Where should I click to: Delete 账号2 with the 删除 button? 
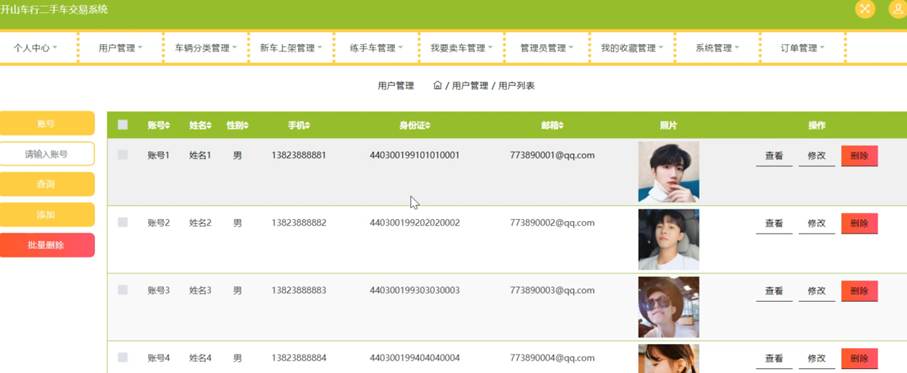[x=860, y=224]
